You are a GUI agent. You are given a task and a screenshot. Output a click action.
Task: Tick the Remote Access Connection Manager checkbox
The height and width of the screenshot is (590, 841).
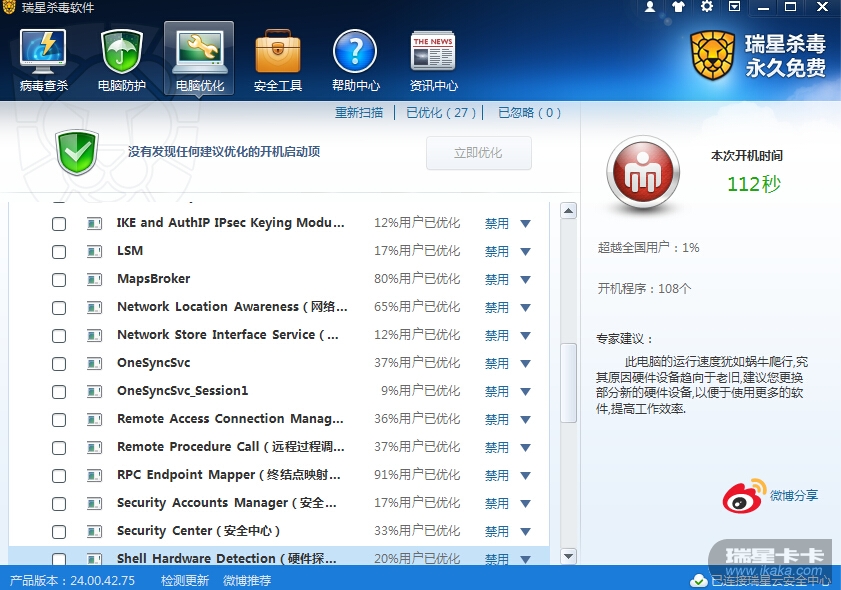pyautogui.click(x=59, y=419)
